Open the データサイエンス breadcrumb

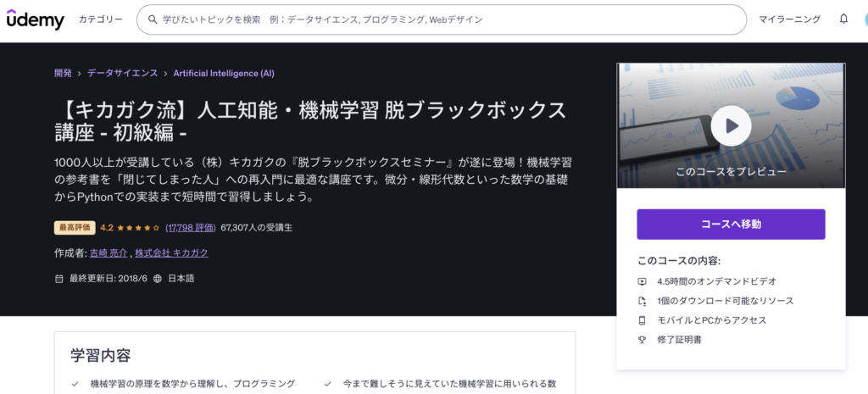coord(122,74)
